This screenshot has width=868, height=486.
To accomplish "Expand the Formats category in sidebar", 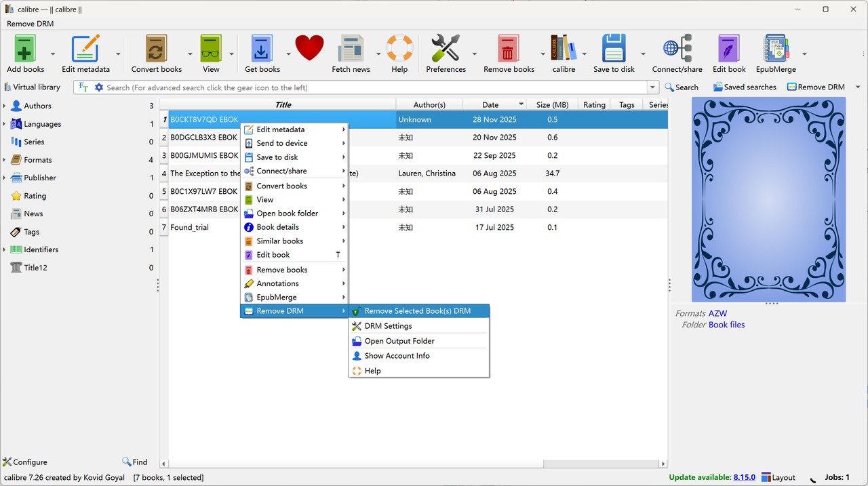I will pyautogui.click(x=5, y=160).
